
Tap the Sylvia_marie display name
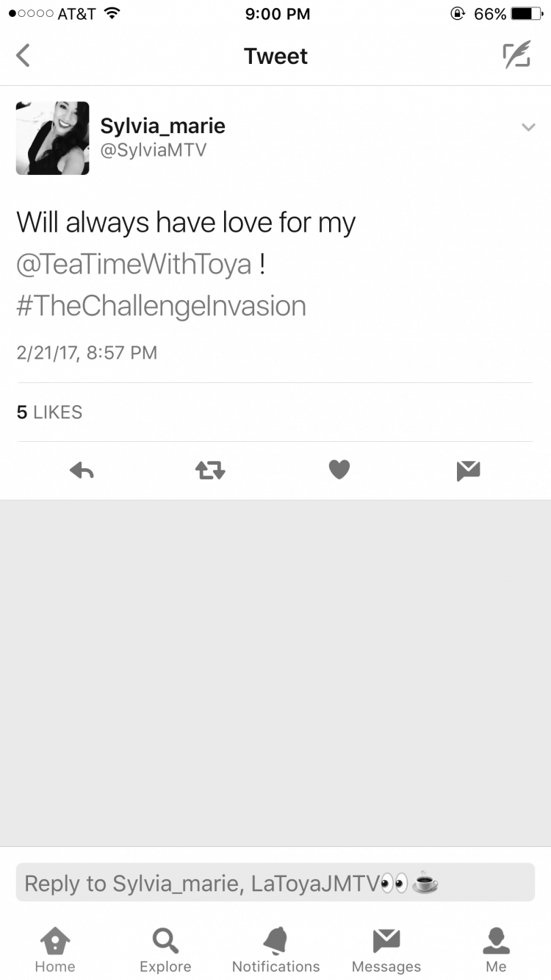(162, 126)
